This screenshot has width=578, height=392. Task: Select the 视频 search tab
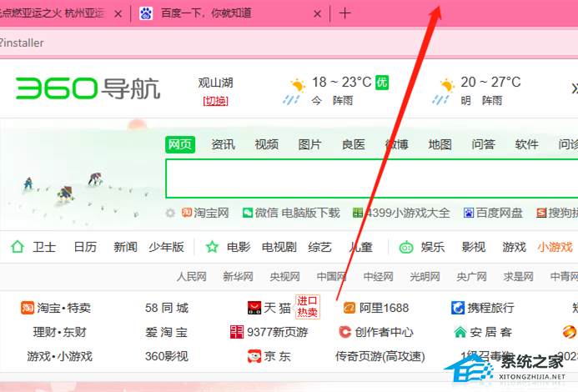click(267, 144)
